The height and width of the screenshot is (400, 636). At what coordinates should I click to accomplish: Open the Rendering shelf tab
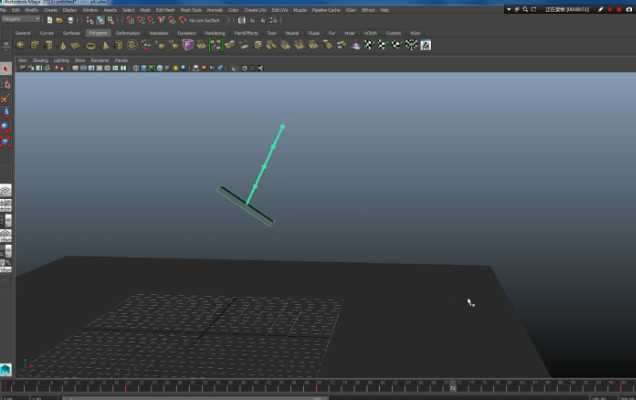215,32
